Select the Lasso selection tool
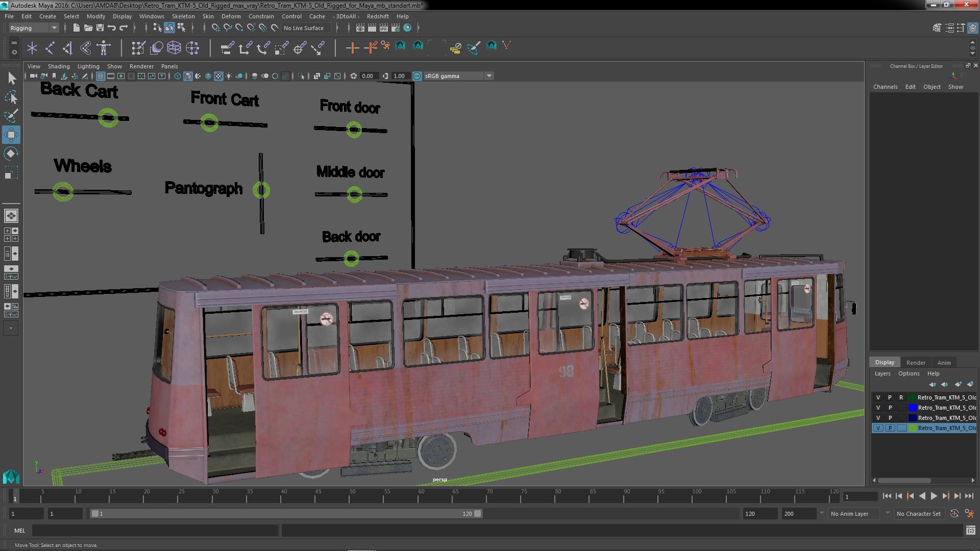The width and height of the screenshot is (980, 551). [11, 97]
